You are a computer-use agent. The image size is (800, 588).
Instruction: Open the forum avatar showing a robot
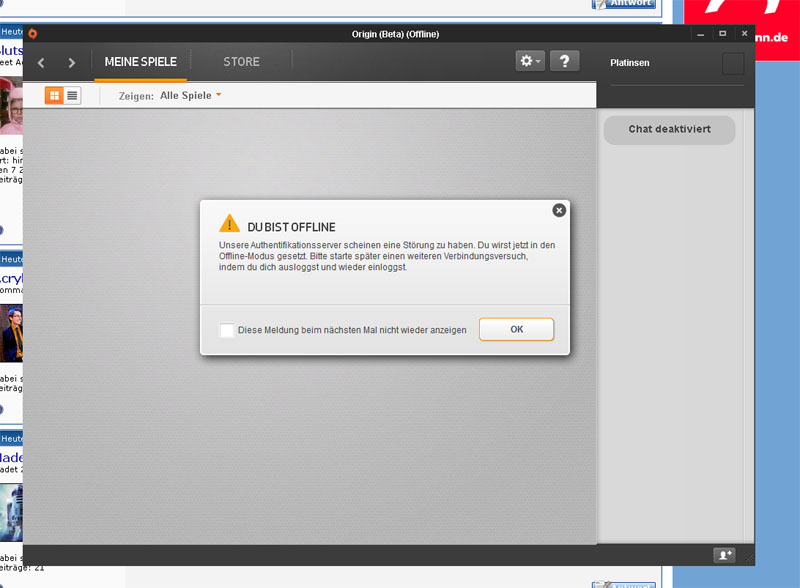coord(11,512)
